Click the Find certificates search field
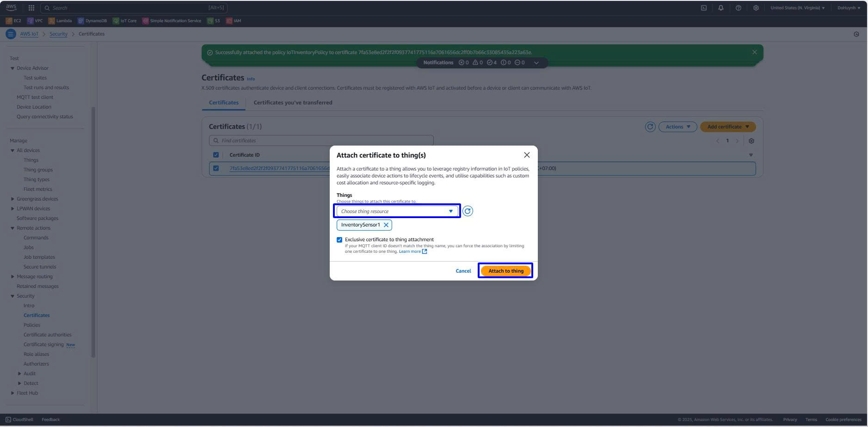The width and height of the screenshot is (868, 427). click(321, 140)
